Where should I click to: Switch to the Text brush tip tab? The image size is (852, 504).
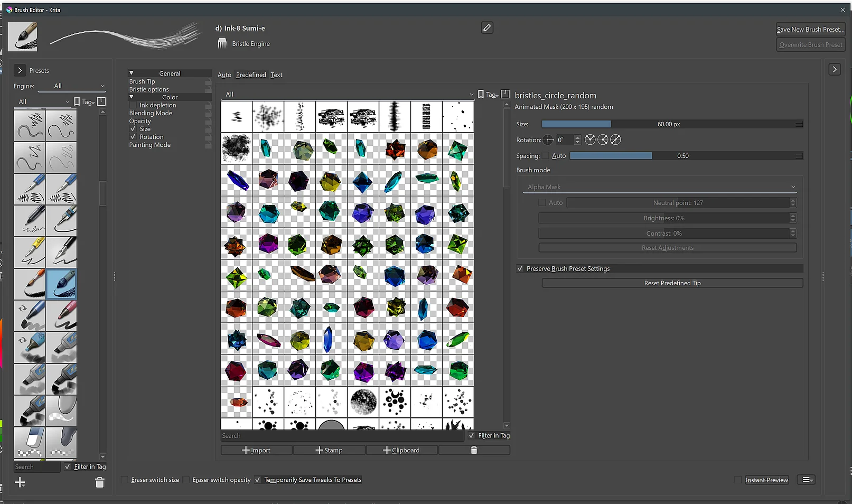[276, 75]
